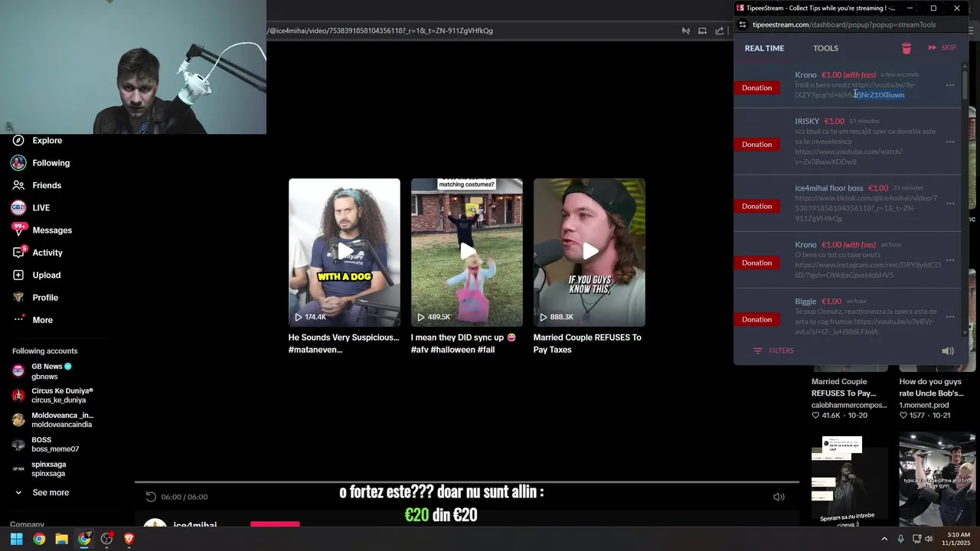Open site settings icon in TipeeeStream popup
The height and width of the screenshot is (551, 980).
[742, 24]
